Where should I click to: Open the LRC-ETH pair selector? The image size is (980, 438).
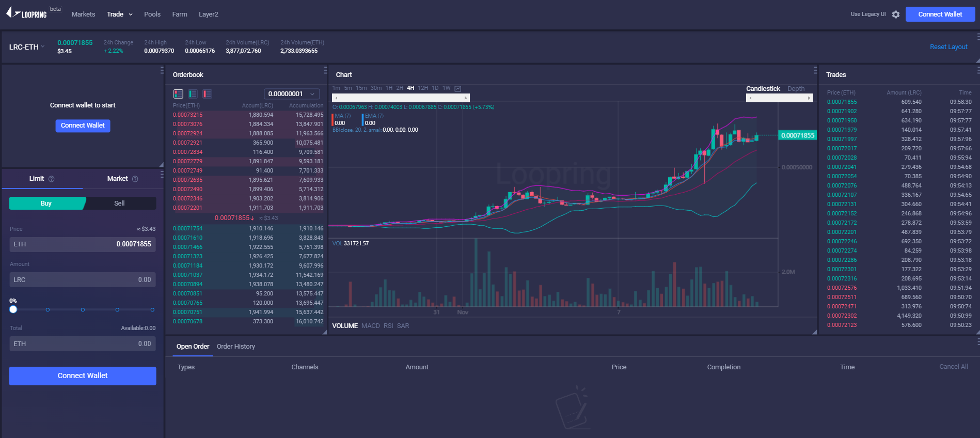[x=27, y=47]
